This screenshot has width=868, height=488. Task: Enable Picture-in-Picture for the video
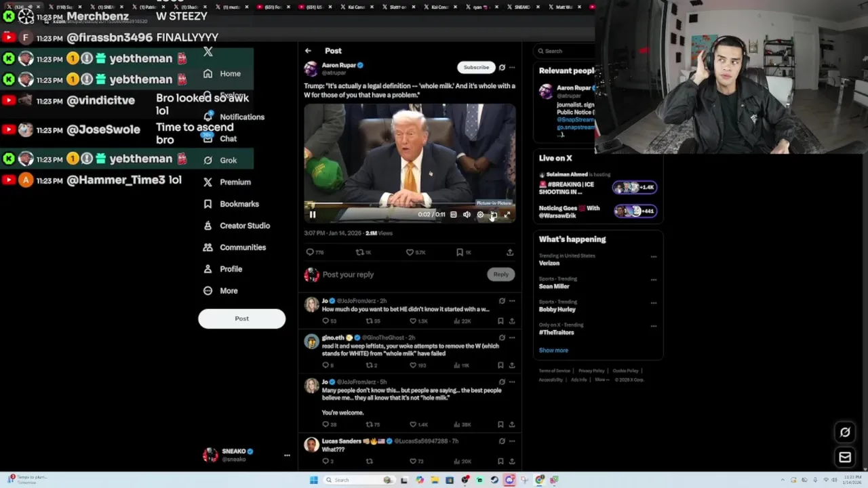[494, 215]
